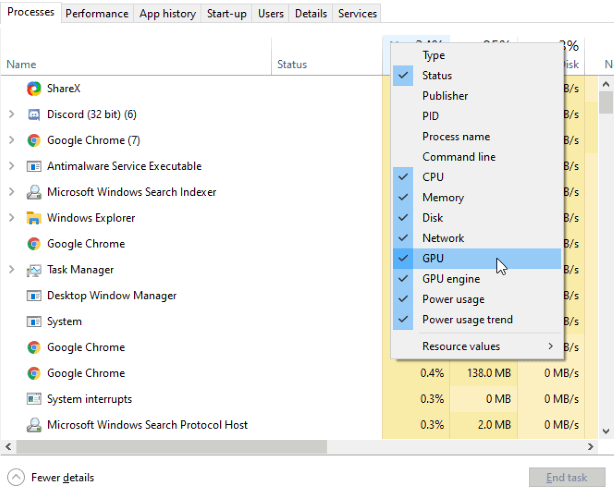Select the System interrupts row

click(x=299, y=399)
